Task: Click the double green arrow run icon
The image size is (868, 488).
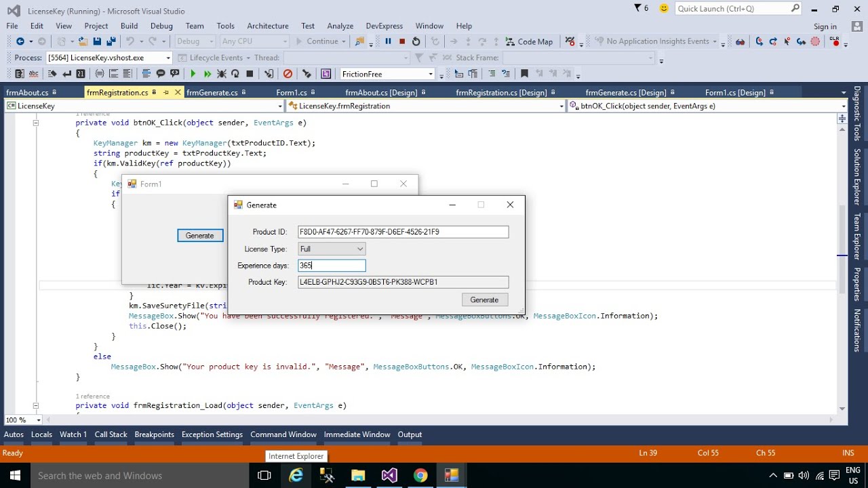Action: point(208,74)
